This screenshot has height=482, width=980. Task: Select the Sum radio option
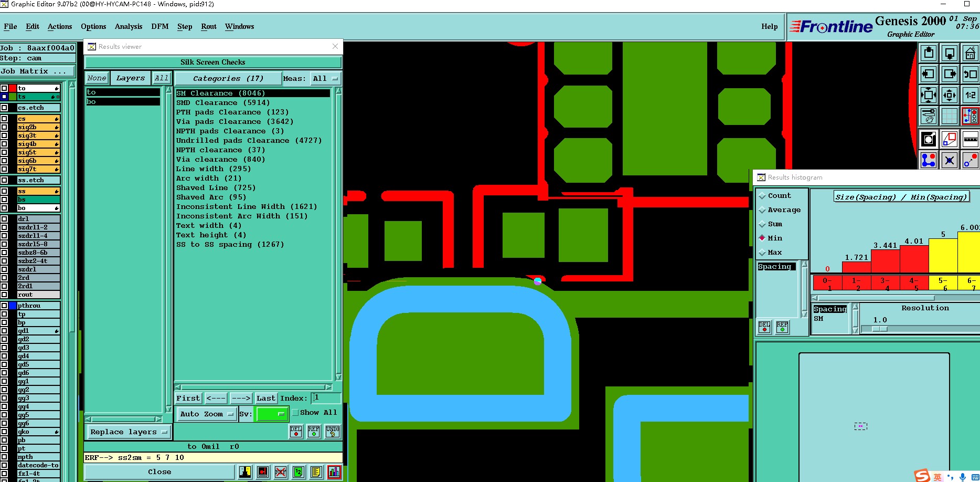762,224
